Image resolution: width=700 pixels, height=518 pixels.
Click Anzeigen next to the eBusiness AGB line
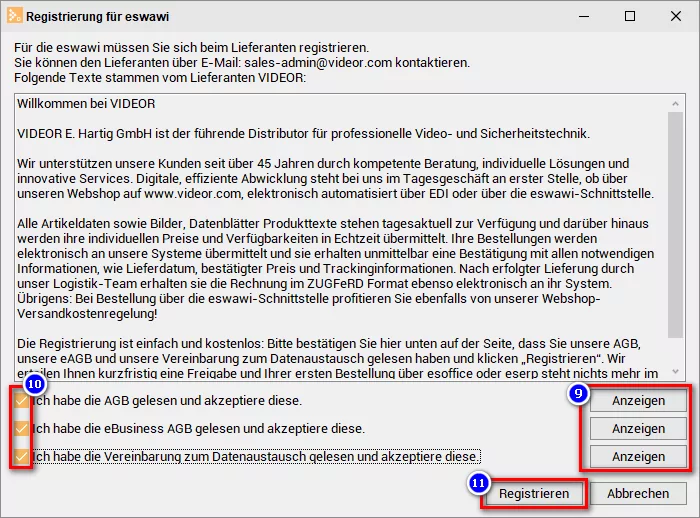pos(638,429)
